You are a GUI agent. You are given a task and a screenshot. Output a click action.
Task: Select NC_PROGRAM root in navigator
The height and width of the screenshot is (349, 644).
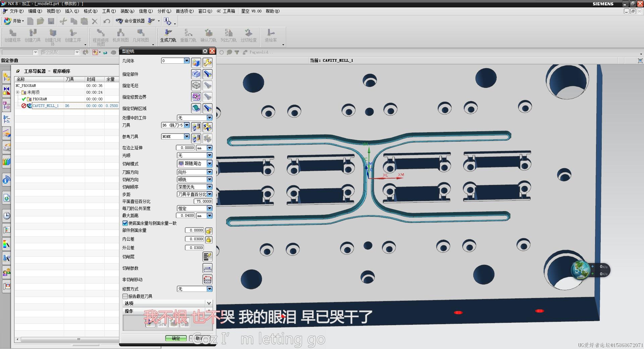pos(26,86)
